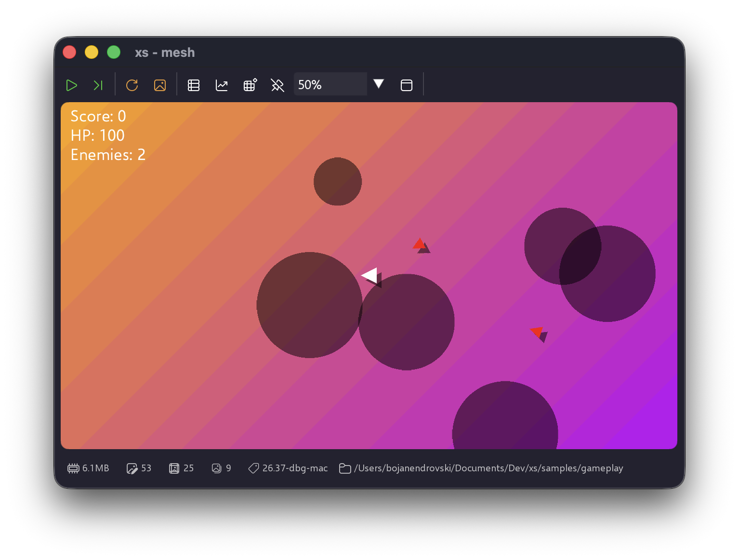Toggle window fullscreen with the green traffic light

[x=114, y=52]
